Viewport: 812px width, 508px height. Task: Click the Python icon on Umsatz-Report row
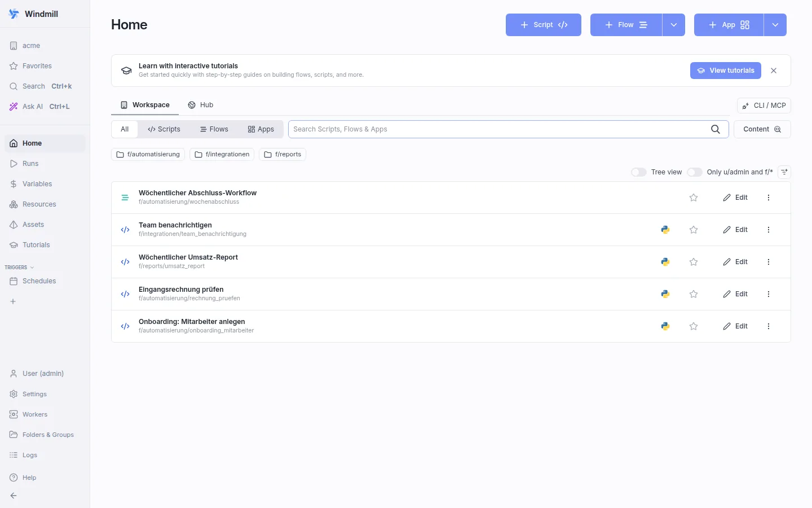pos(665,262)
